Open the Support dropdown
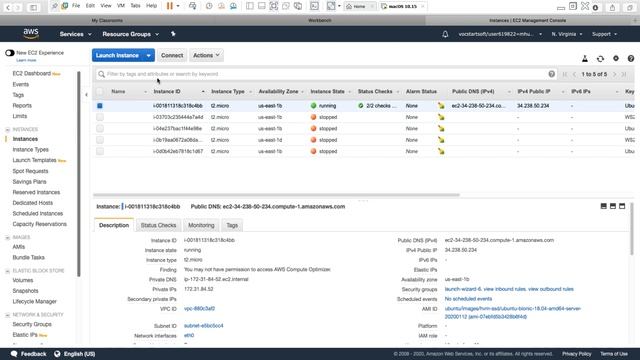 [x=604, y=34]
